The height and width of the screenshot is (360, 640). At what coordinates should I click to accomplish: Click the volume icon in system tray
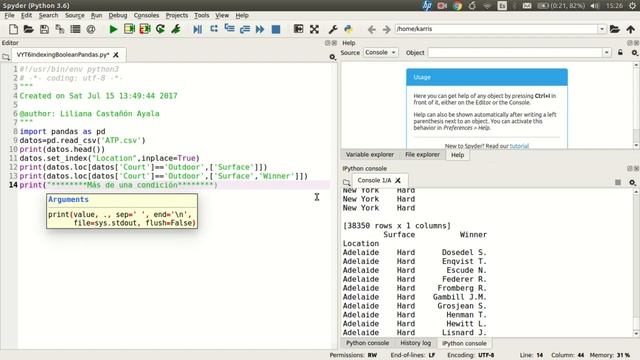[x=595, y=6]
